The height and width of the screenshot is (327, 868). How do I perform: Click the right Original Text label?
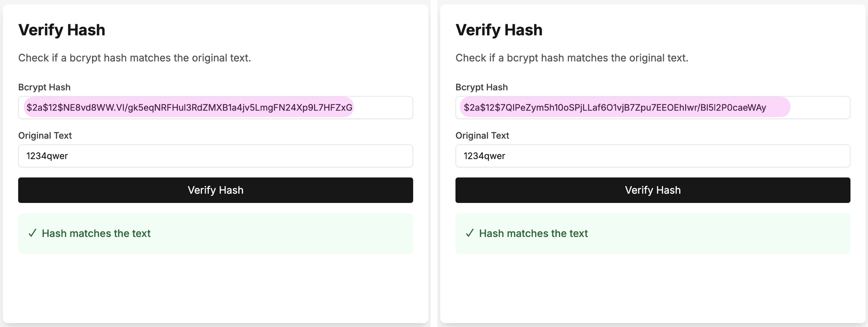point(482,135)
